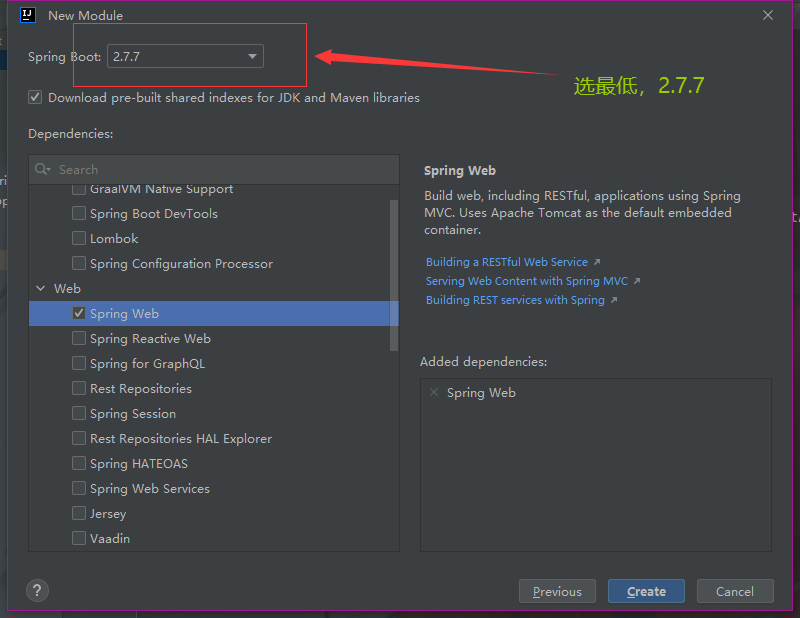This screenshot has width=800, height=618.
Task: Remove Spring Web from added dependencies
Action: (434, 392)
